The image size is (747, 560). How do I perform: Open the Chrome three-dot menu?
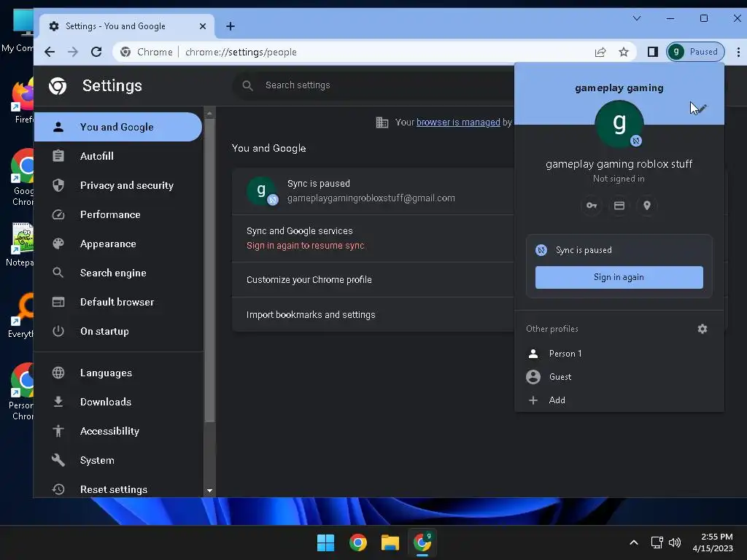point(738,52)
